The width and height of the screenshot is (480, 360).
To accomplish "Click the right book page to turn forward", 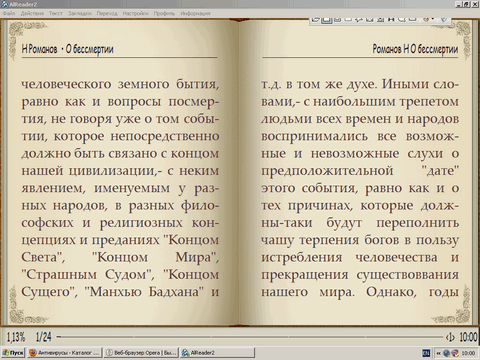I will coord(360,187).
